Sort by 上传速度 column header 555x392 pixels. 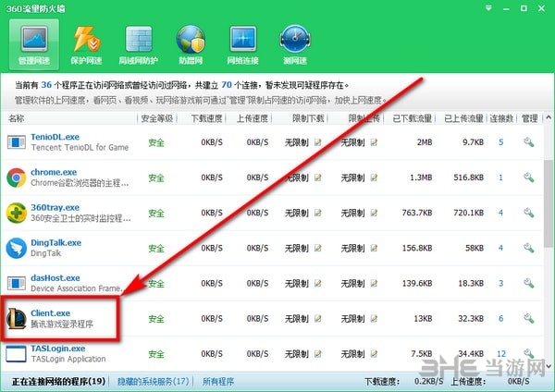[253, 118]
